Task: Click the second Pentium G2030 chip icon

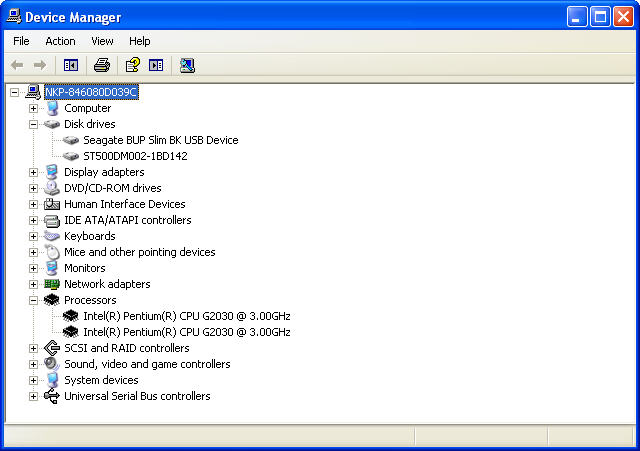Action: pos(71,332)
